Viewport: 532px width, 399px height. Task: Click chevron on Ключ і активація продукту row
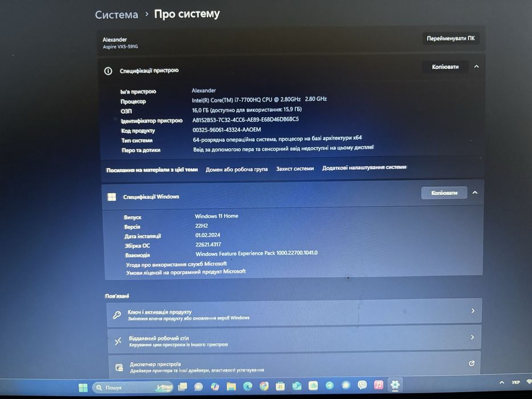pyautogui.click(x=473, y=311)
